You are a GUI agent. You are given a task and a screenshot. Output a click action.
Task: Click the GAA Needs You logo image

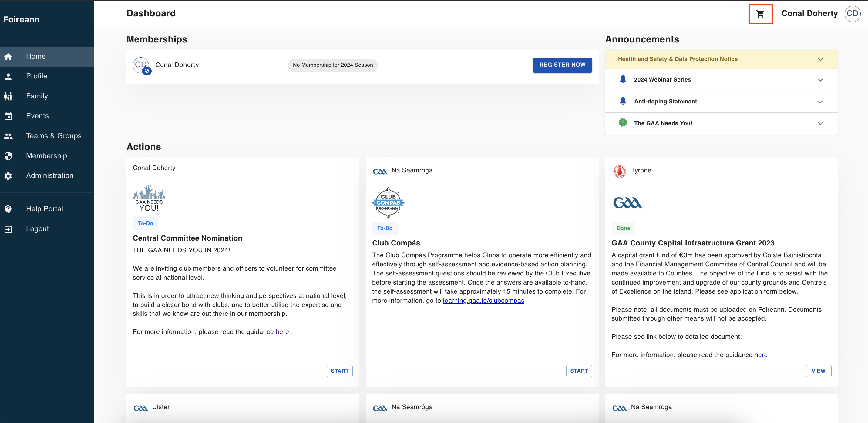pyautogui.click(x=149, y=198)
